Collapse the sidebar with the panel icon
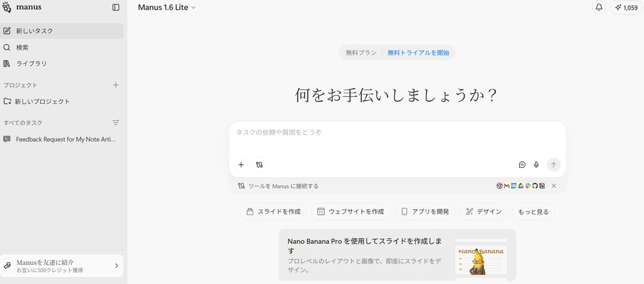Image resolution: width=644 pixels, height=284 pixels. pyautogui.click(x=116, y=8)
